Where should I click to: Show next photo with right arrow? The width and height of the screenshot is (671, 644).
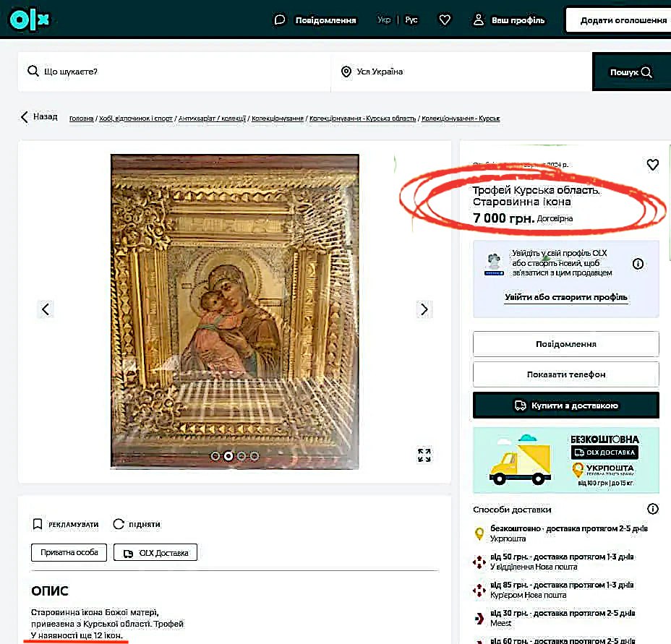(x=424, y=309)
